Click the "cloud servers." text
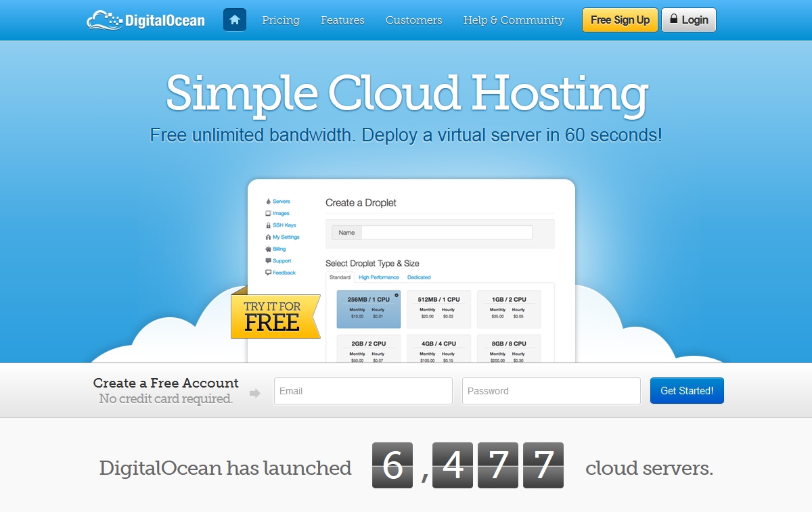 tap(649, 468)
